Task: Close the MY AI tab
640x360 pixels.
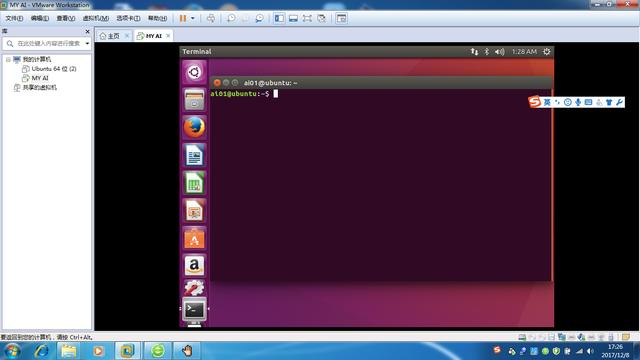Action: coord(168,36)
